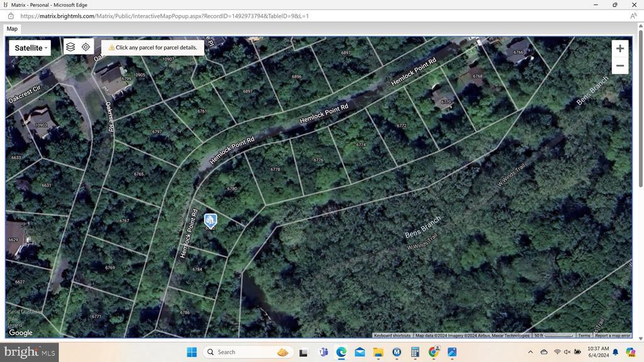
Task: Launch Calculator from the taskbar
Action: pos(415,352)
